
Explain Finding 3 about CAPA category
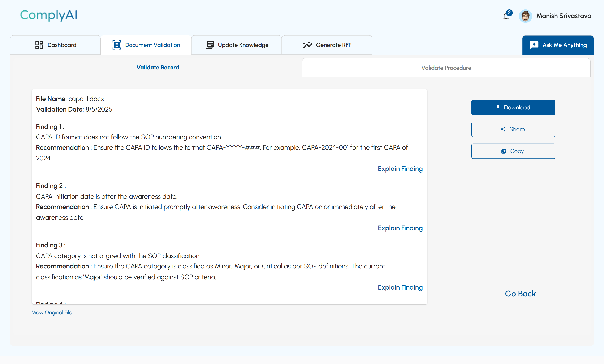tap(400, 287)
